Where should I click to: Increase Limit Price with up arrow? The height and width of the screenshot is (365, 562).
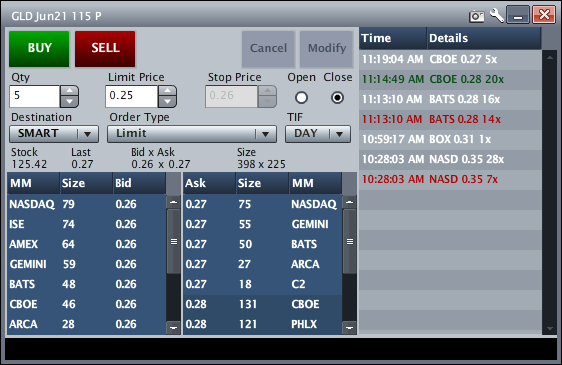167,91
